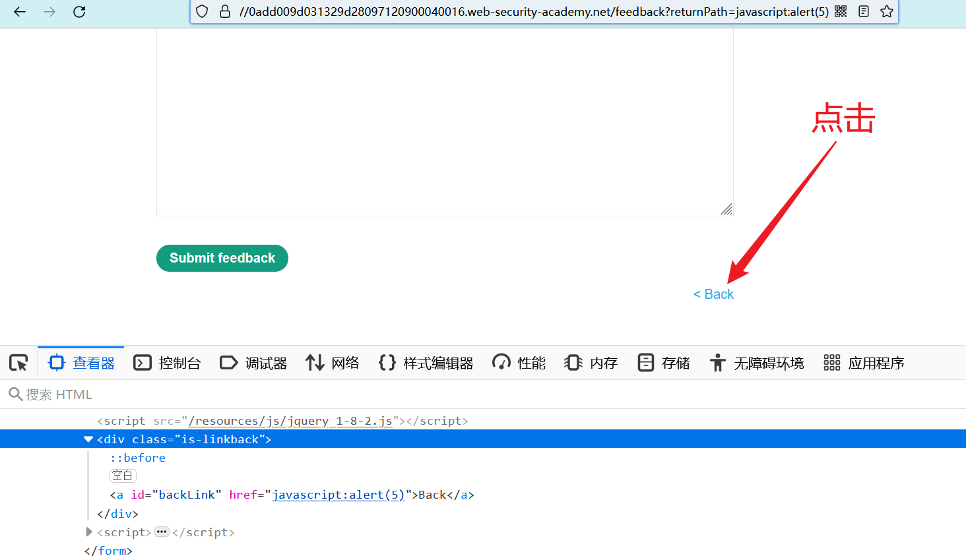Click the < Back link
This screenshot has height=560, width=966.
click(x=713, y=294)
